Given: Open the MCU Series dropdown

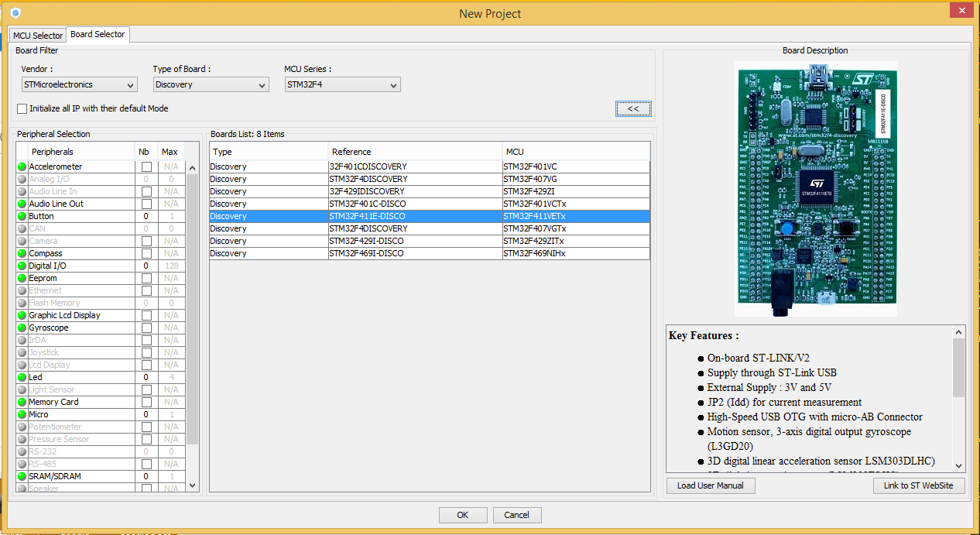Looking at the screenshot, I should pyautogui.click(x=342, y=85).
